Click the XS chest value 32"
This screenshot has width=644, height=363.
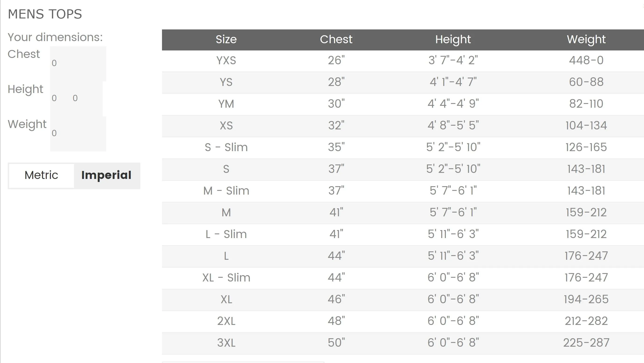[336, 126]
